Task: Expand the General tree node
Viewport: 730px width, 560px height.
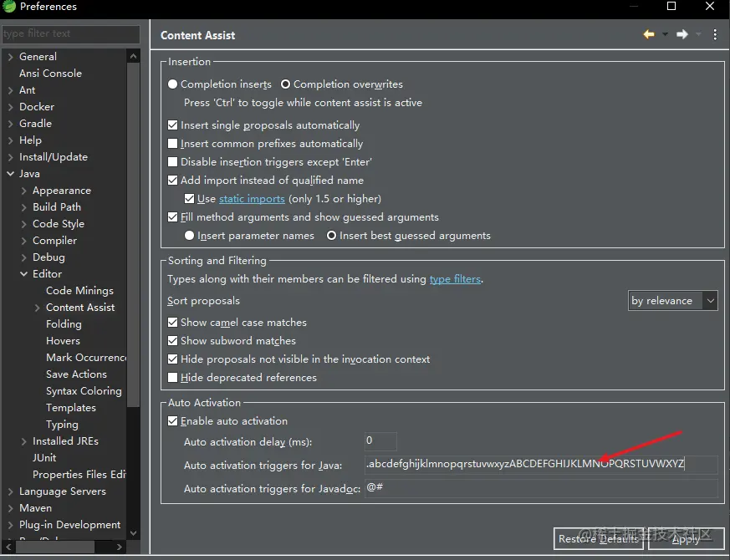Action: 10,57
